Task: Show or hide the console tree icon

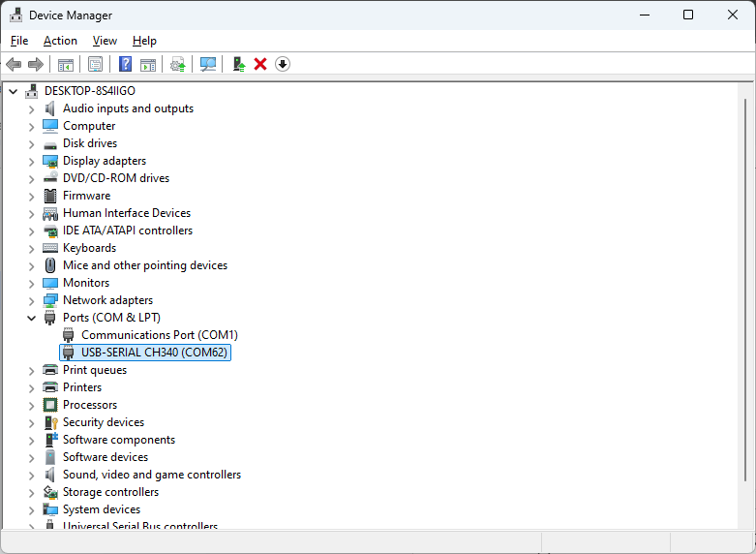Action: click(66, 64)
